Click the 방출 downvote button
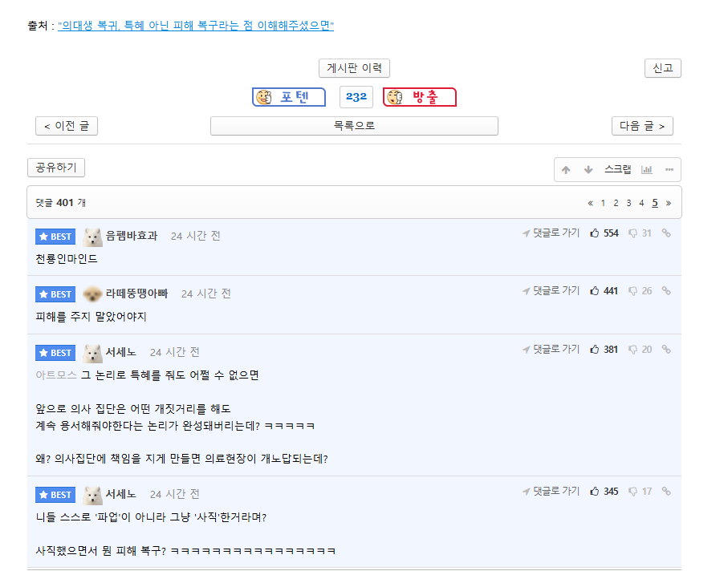Screen dimensions: 728x571 click(419, 97)
